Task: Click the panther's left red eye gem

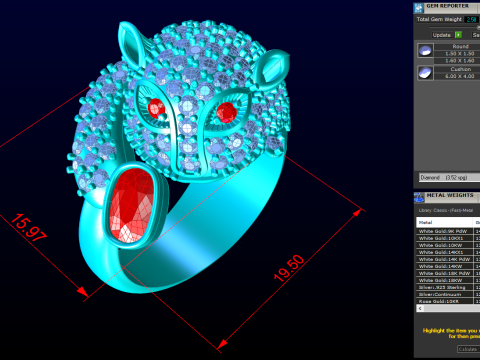Action: pyautogui.click(x=156, y=108)
